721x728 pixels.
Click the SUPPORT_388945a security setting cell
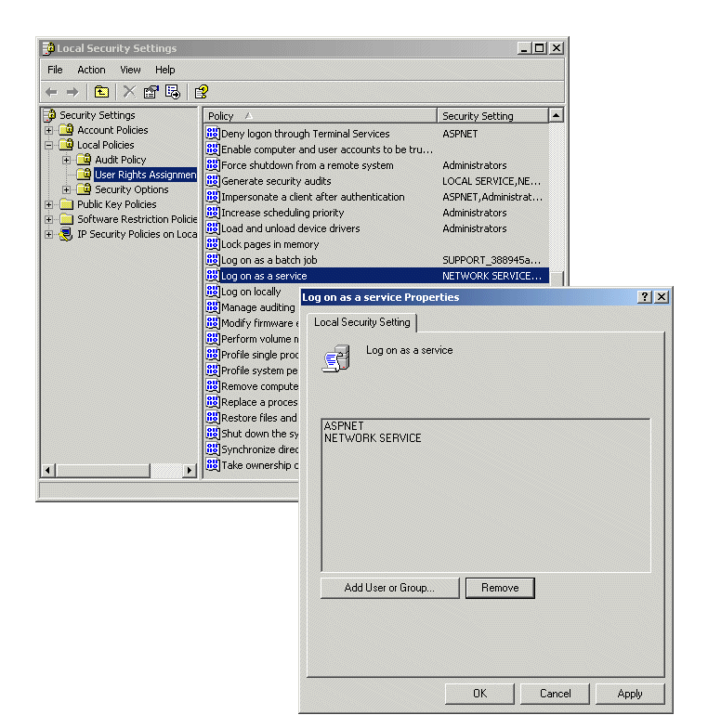(x=492, y=260)
